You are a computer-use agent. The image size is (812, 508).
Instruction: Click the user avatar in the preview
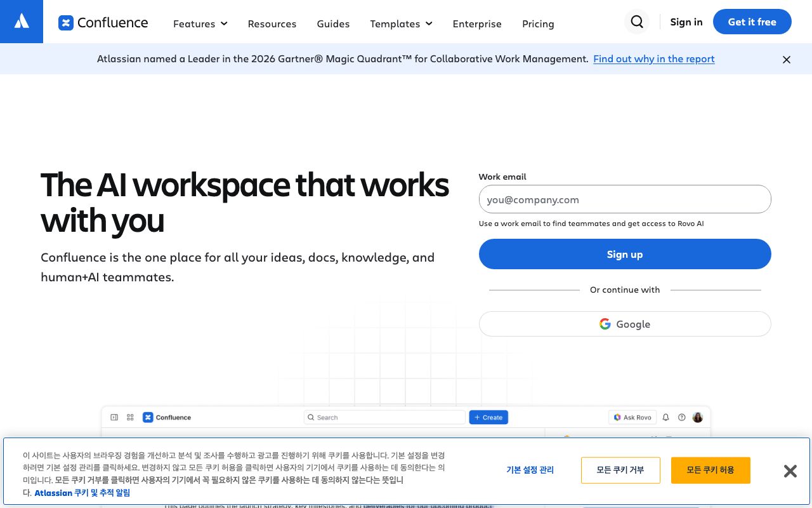pos(698,417)
